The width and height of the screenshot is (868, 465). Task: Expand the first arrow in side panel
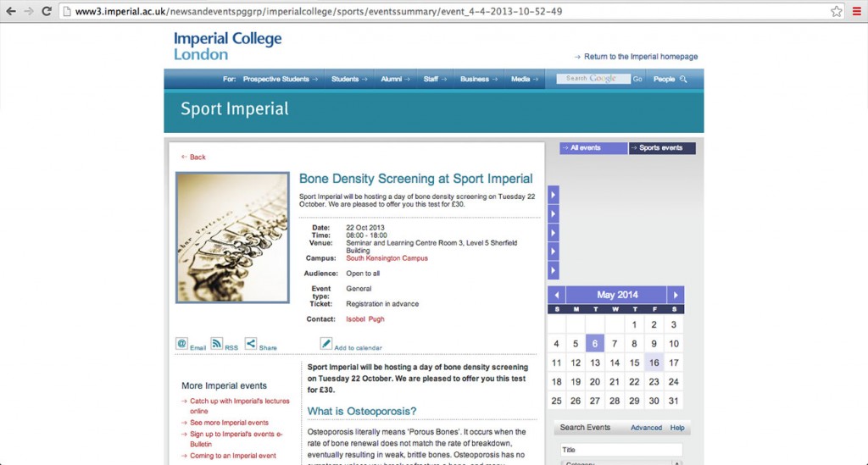553,196
